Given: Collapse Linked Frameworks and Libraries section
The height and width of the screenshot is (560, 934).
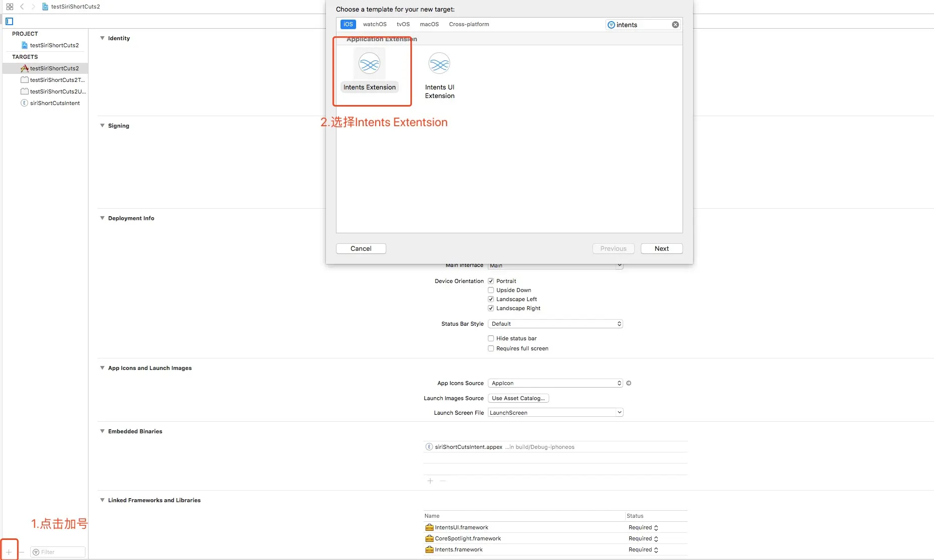Looking at the screenshot, I should click(103, 500).
